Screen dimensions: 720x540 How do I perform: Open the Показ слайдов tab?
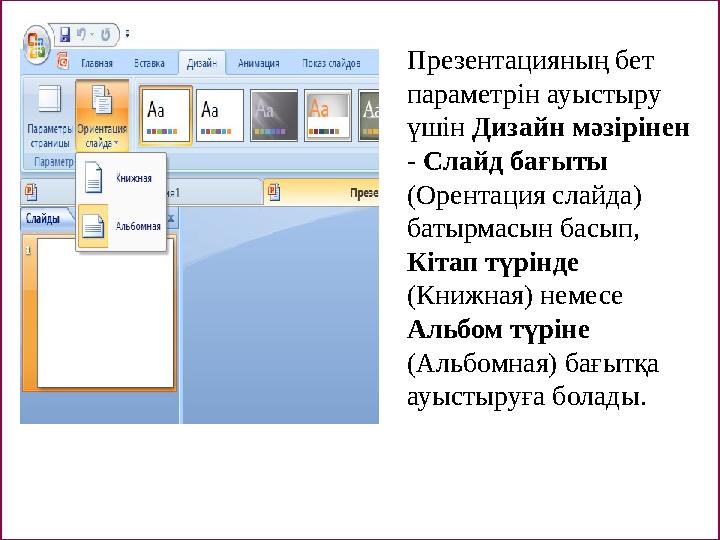pos(331,63)
